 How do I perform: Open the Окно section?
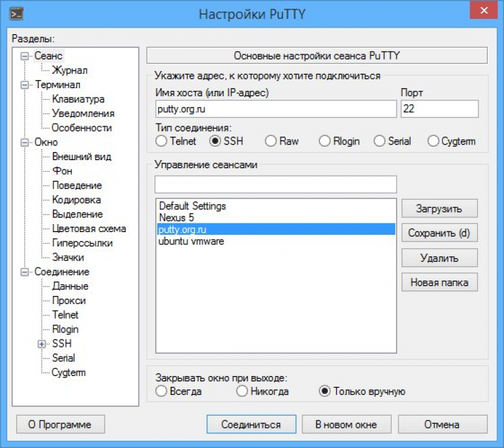point(46,142)
